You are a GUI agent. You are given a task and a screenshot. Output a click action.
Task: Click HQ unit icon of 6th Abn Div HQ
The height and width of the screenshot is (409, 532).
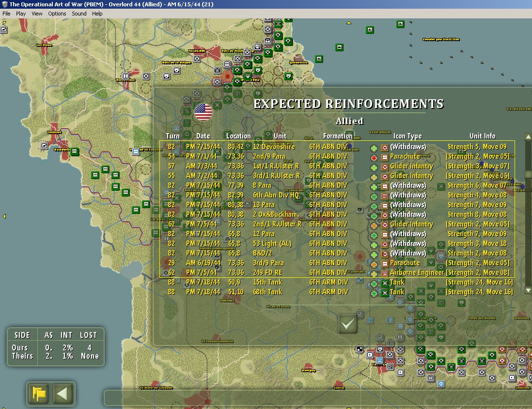[x=385, y=196]
